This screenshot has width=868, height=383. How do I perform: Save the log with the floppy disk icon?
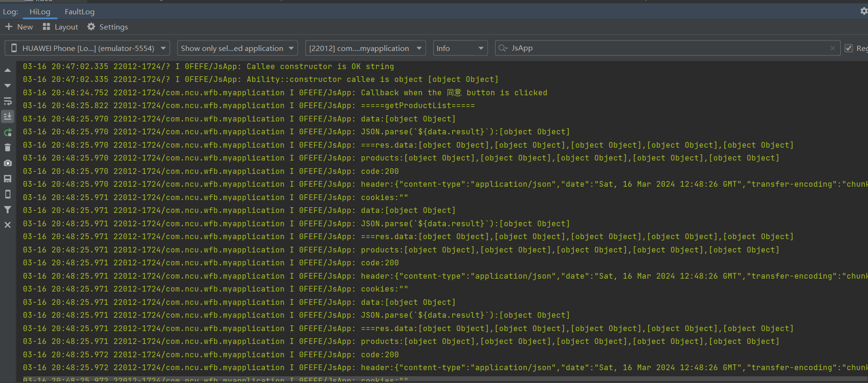point(8,179)
